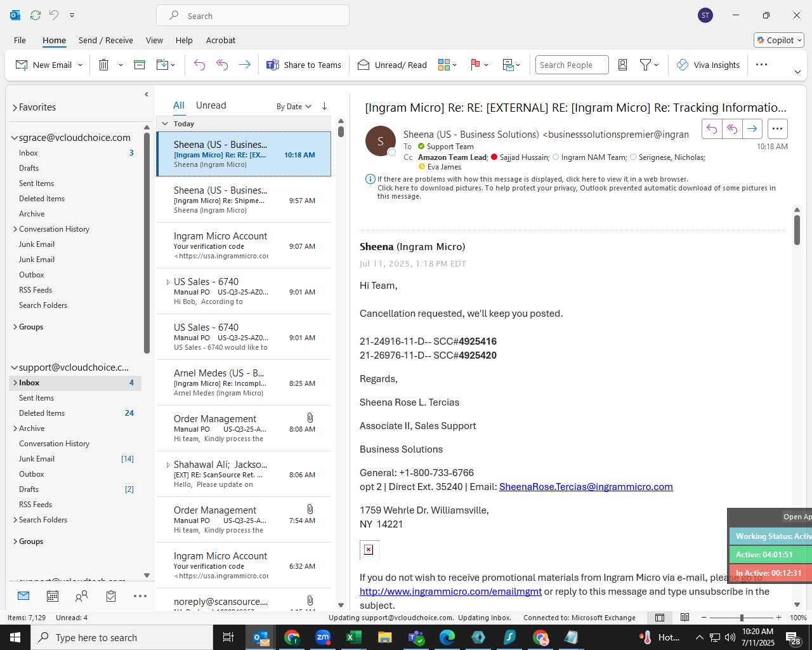Switch to Tasks view icon

(111, 596)
